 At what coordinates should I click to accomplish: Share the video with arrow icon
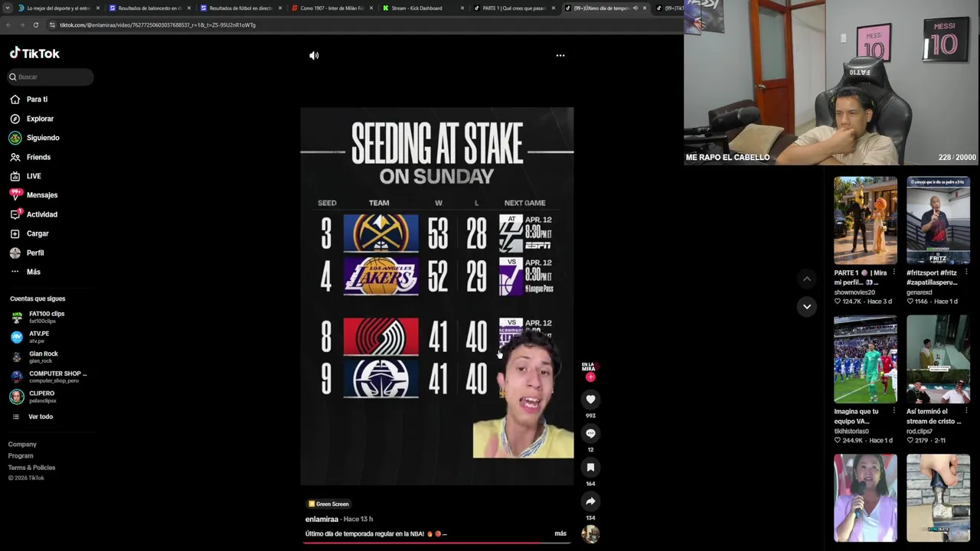[x=590, y=501]
